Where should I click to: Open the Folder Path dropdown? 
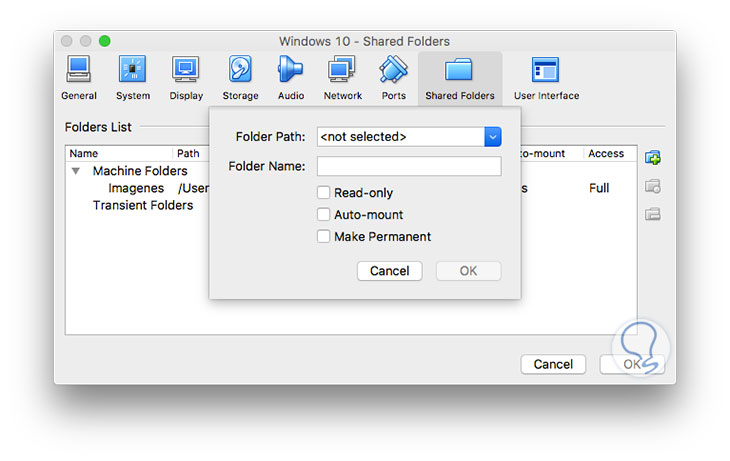coord(492,137)
